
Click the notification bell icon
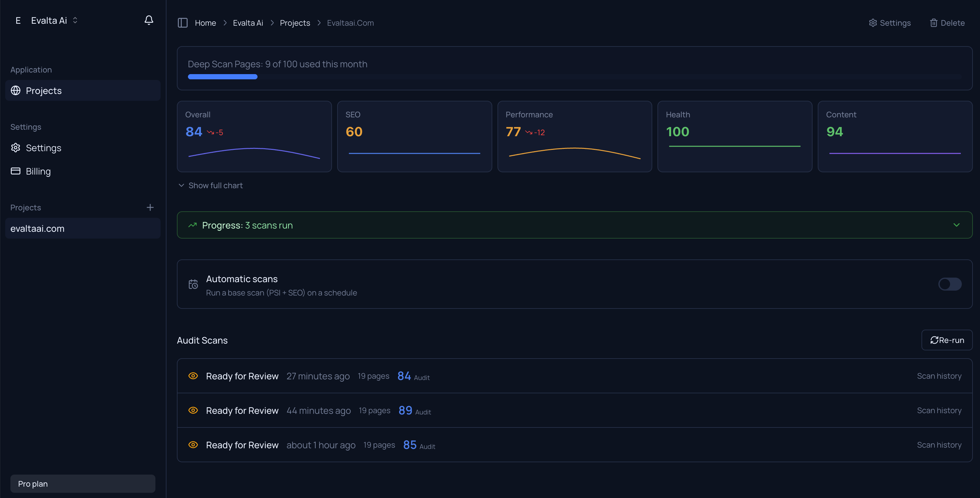(x=149, y=20)
